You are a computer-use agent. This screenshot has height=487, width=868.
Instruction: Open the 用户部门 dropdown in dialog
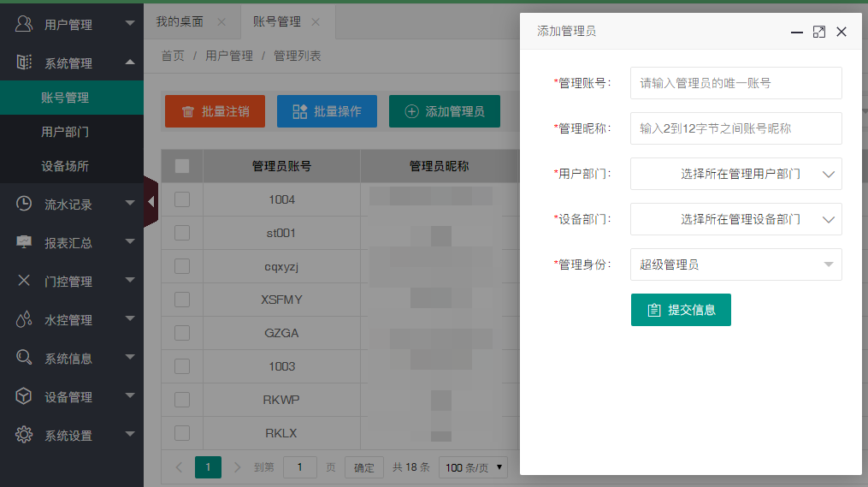(735, 174)
